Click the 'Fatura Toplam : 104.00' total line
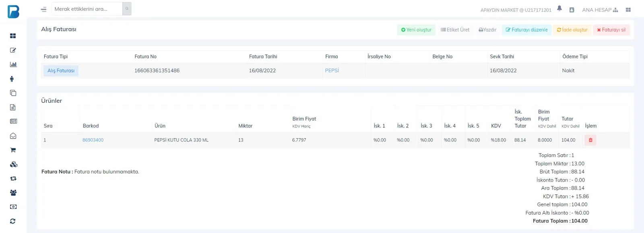The height and width of the screenshot is (233, 644). coord(560,221)
